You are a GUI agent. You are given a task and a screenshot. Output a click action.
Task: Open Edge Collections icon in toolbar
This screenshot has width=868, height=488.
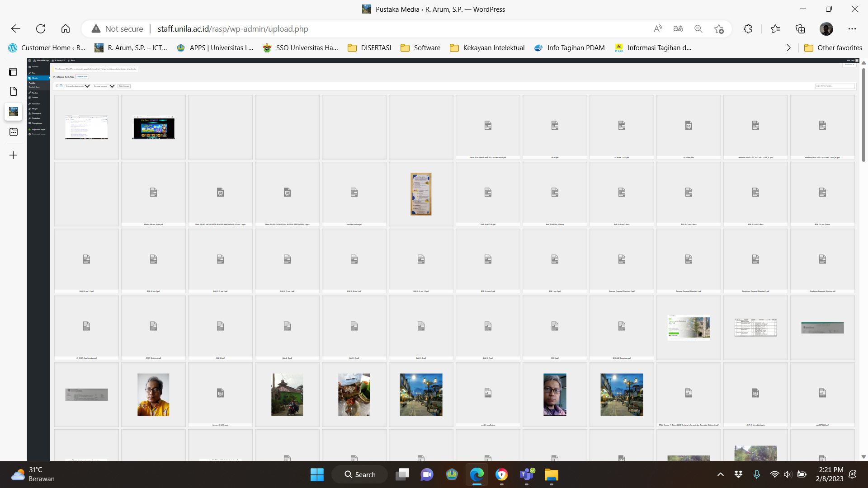pos(800,29)
